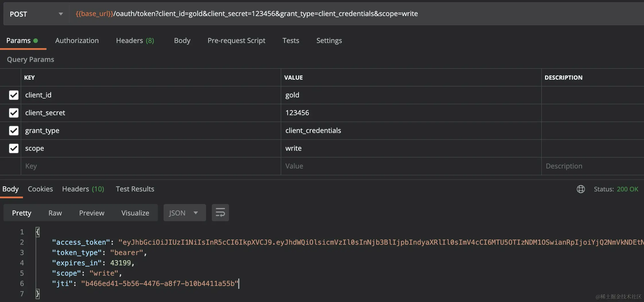Select Pretty response formatting
The image size is (644, 302).
pyautogui.click(x=22, y=213)
